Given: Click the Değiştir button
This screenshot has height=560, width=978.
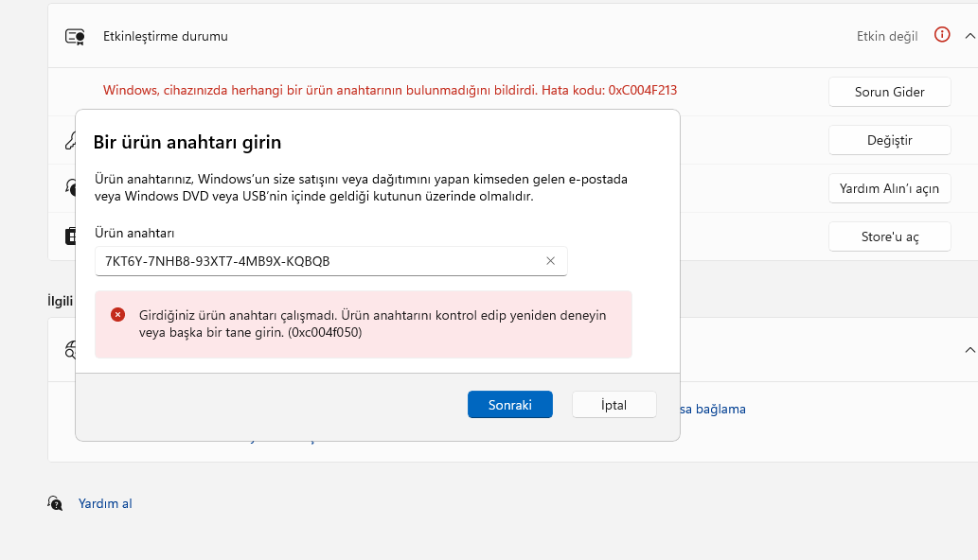Looking at the screenshot, I should click(889, 140).
